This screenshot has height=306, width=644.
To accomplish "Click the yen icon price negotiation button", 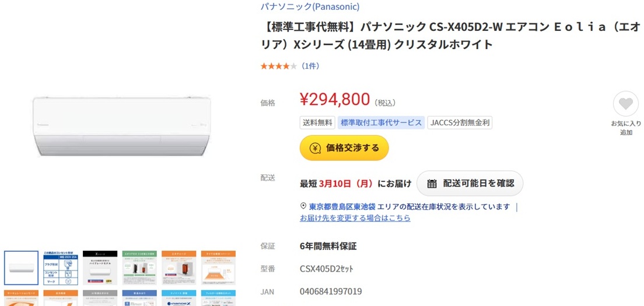I will [x=344, y=148].
